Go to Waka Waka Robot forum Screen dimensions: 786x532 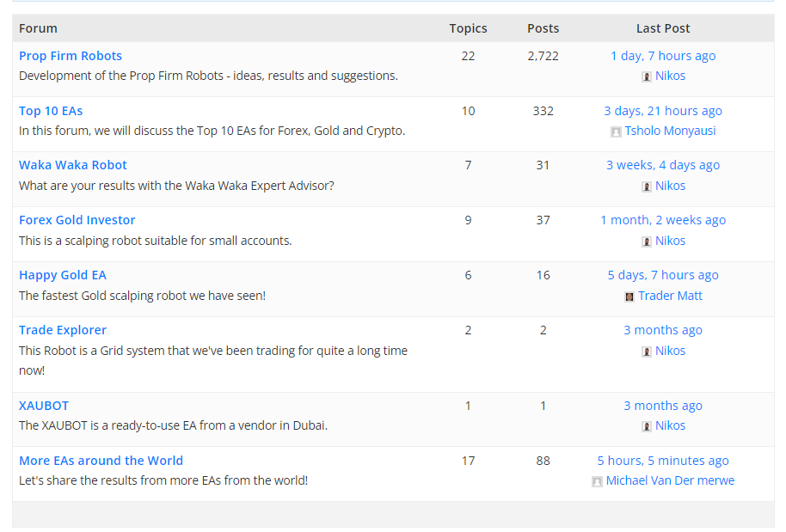click(x=73, y=165)
